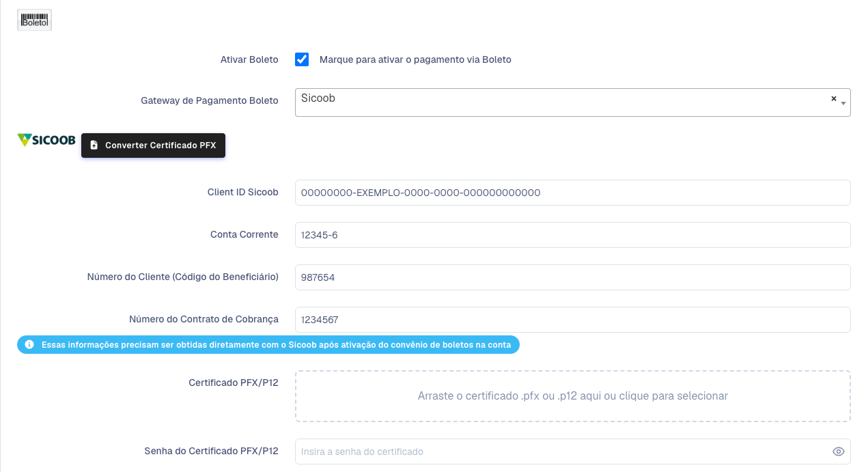The image size is (868, 472).
Task: Uncheck the Ativar Boleto checkbox
Action: [x=302, y=59]
